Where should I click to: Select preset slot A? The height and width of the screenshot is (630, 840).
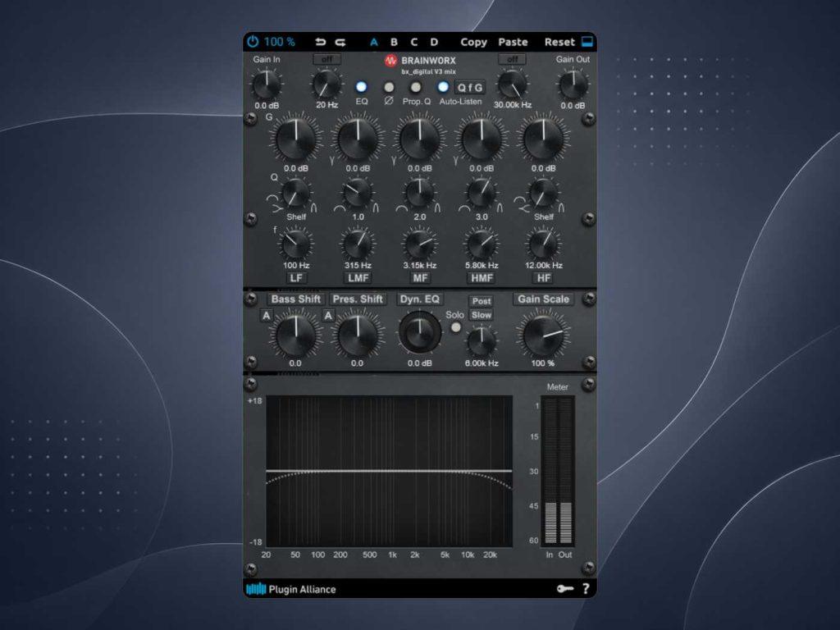point(374,43)
